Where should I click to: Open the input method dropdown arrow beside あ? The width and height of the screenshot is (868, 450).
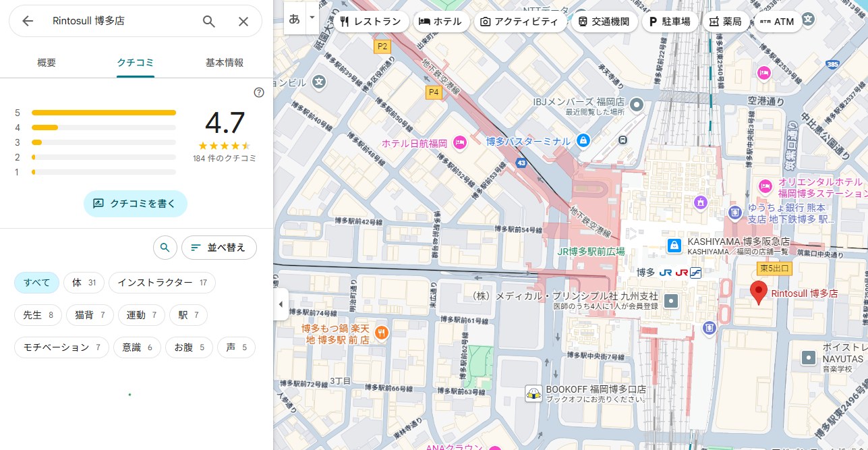click(312, 18)
